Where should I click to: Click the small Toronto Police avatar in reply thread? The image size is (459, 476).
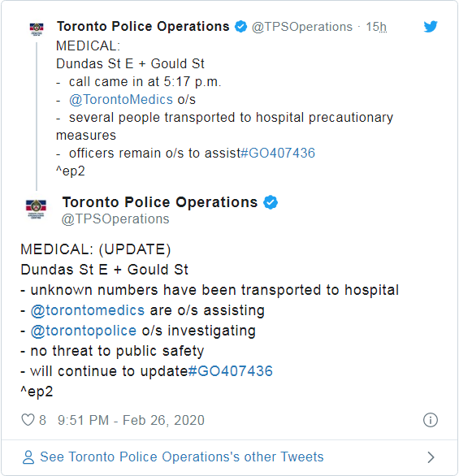37,29
